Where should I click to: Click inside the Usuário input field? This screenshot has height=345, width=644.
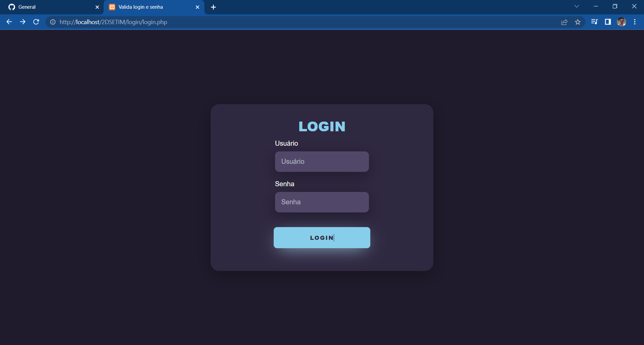point(322,161)
